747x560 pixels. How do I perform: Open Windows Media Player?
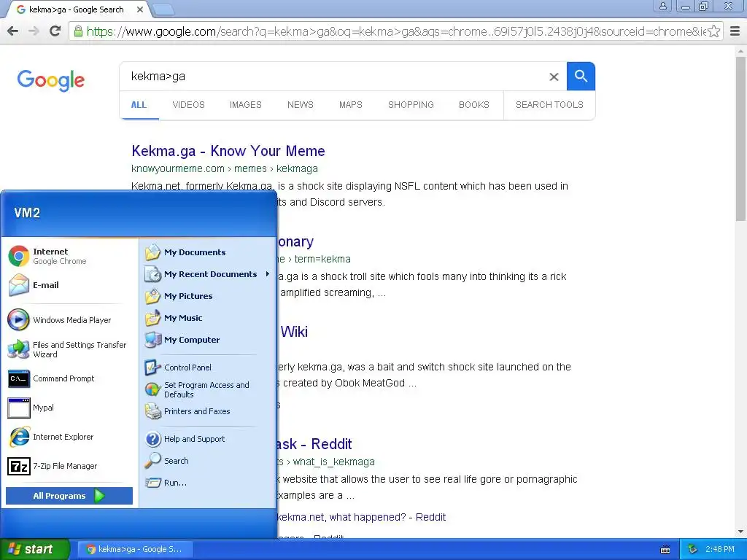pyautogui.click(x=69, y=320)
